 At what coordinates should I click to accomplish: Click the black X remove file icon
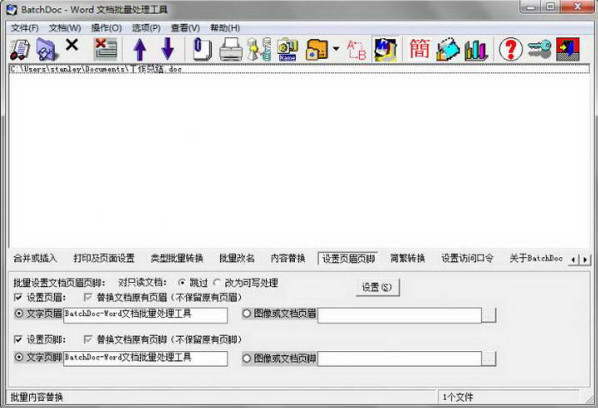pos(72,45)
